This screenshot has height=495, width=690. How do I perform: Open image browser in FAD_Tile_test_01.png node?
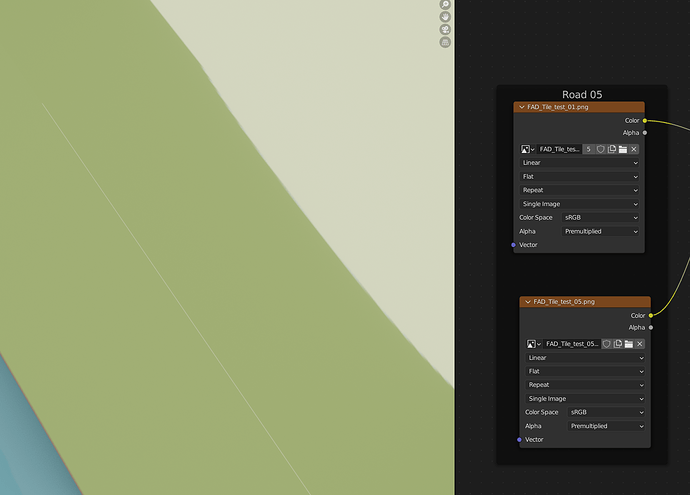click(528, 150)
